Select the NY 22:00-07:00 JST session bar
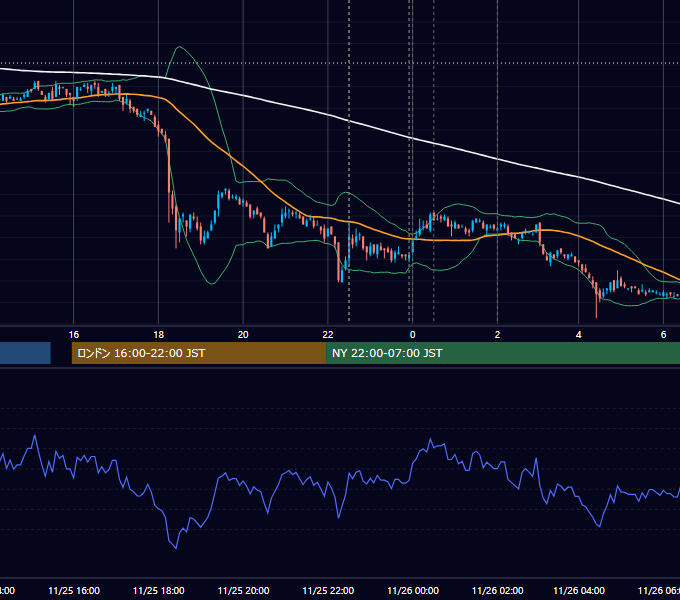 [x=503, y=353]
